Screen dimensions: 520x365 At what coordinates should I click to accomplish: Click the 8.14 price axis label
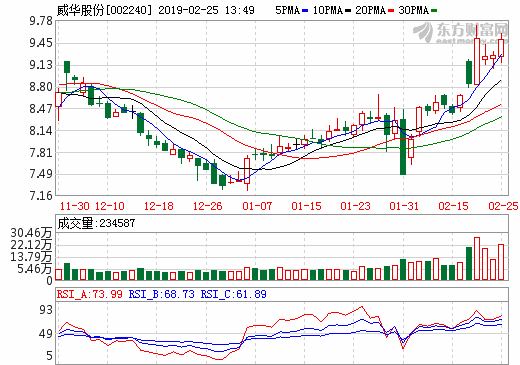pyautogui.click(x=41, y=131)
